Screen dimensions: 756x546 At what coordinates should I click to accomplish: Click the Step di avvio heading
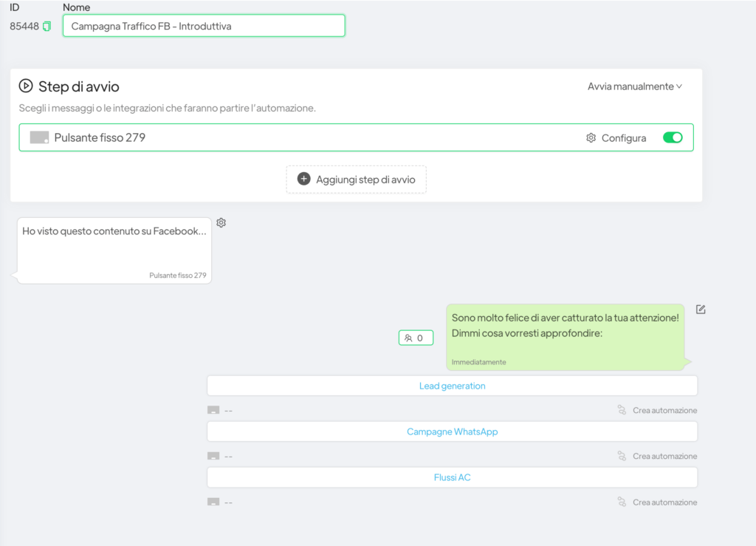pos(78,87)
